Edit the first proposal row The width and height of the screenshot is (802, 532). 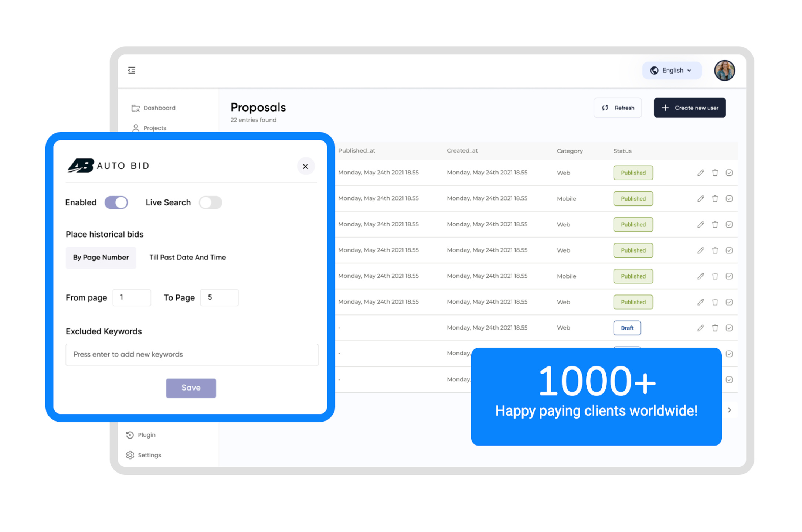pos(701,173)
